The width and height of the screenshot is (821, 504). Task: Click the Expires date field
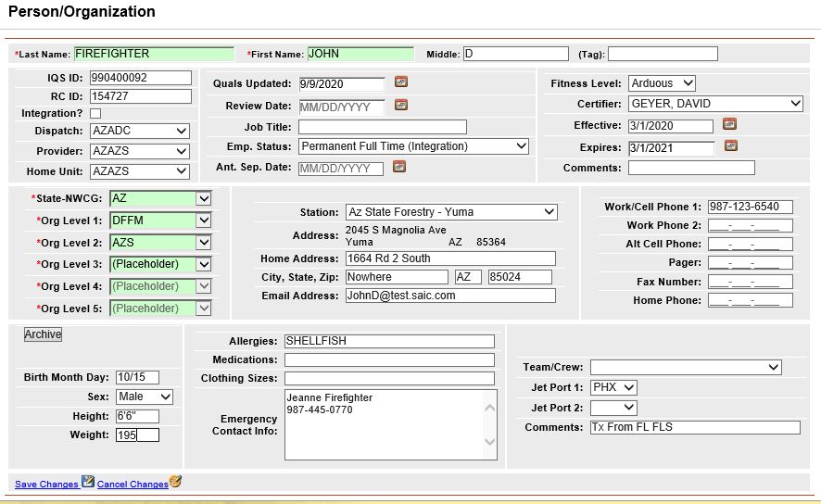click(x=671, y=148)
